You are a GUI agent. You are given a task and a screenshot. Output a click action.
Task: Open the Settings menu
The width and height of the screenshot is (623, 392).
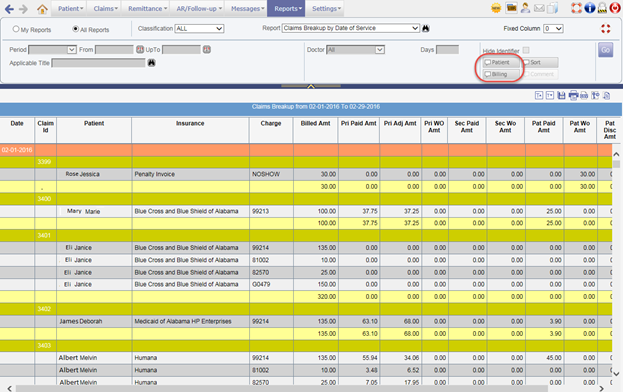tap(326, 8)
